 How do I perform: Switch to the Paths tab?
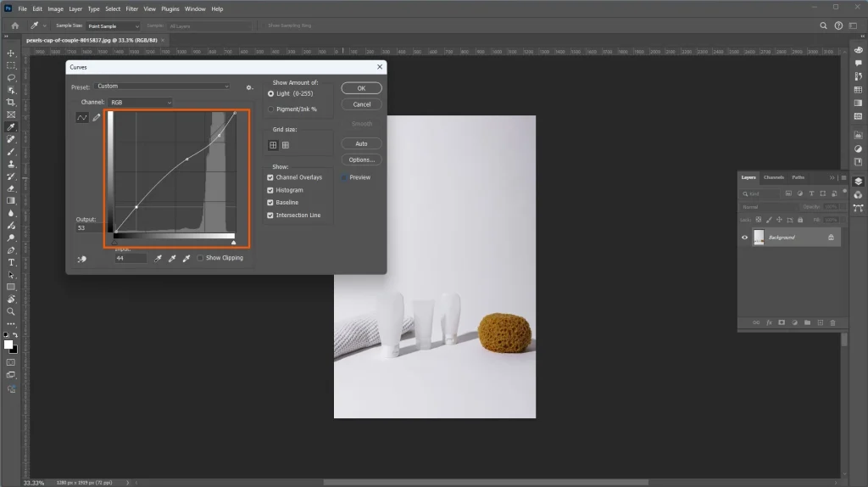click(x=798, y=177)
